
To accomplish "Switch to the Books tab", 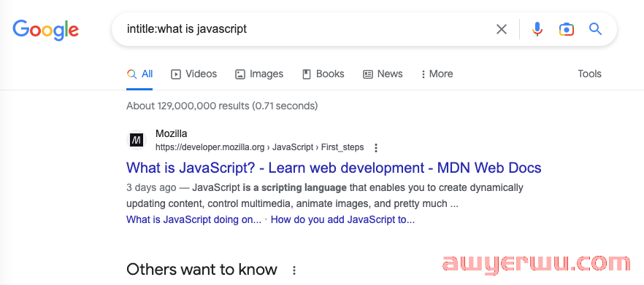I will point(323,74).
